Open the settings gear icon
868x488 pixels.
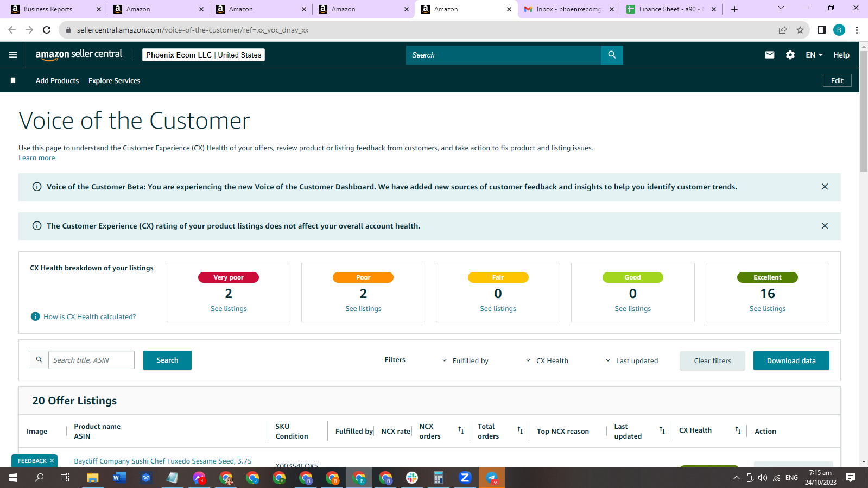pos(790,55)
